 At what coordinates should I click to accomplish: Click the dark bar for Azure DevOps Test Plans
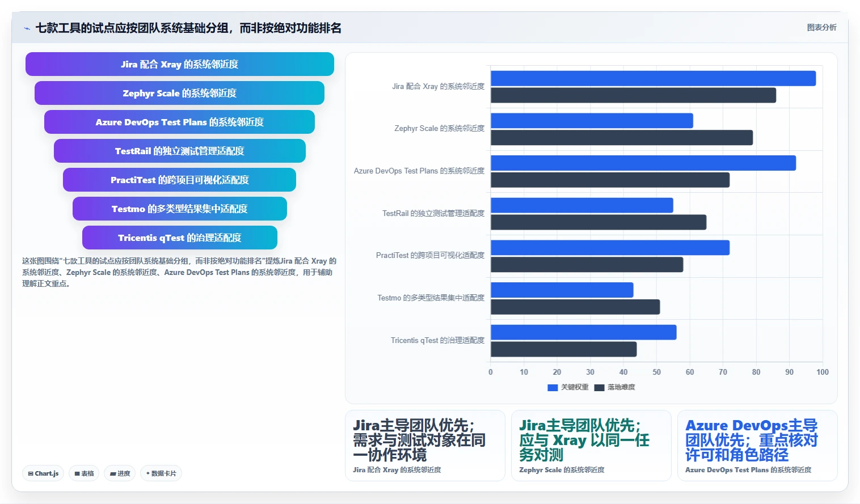pos(610,180)
